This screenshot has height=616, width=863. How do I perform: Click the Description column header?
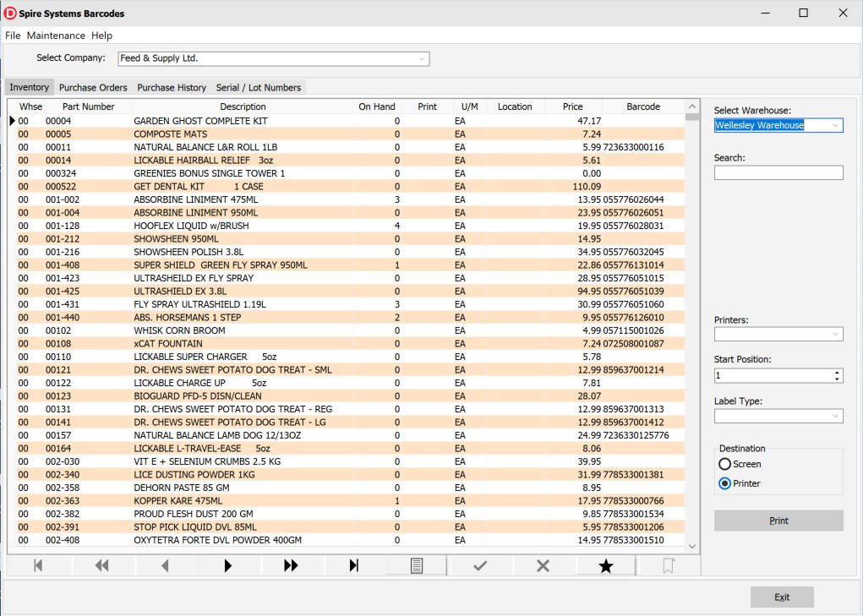click(x=243, y=106)
